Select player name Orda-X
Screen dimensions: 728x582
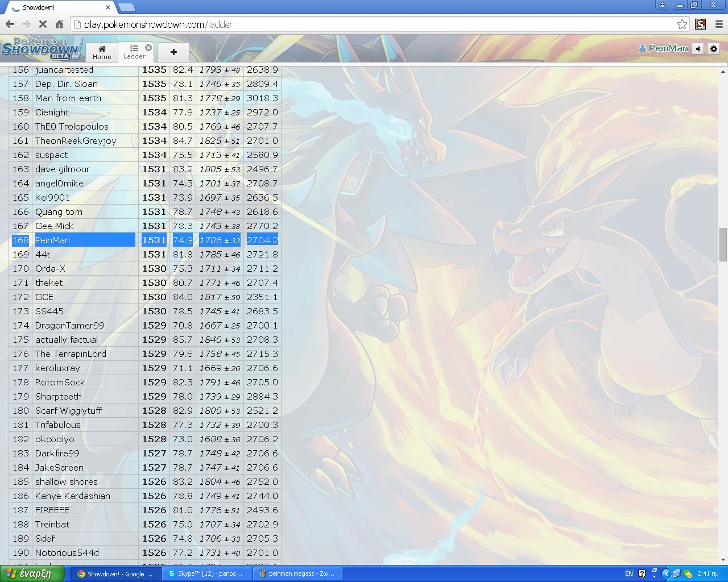pyautogui.click(x=50, y=268)
